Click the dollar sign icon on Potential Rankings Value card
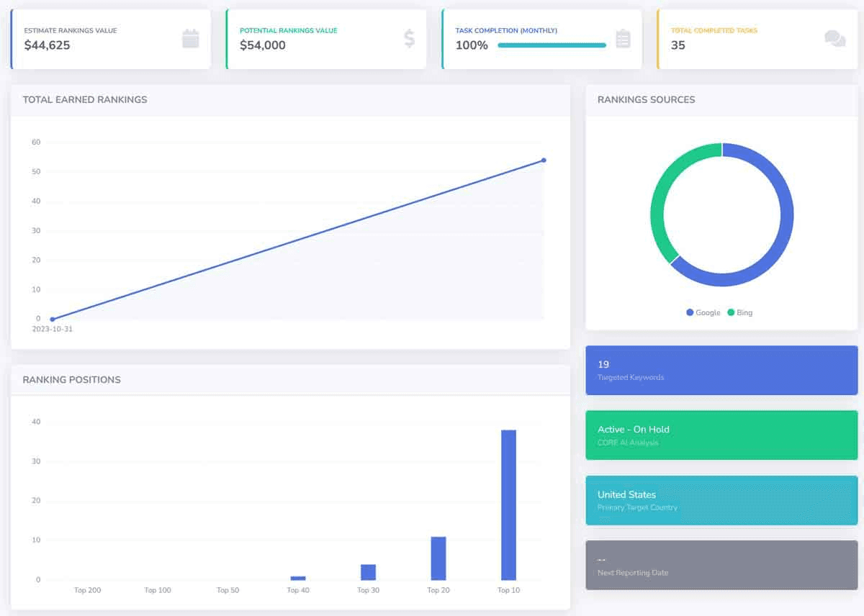 click(x=409, y=39)
